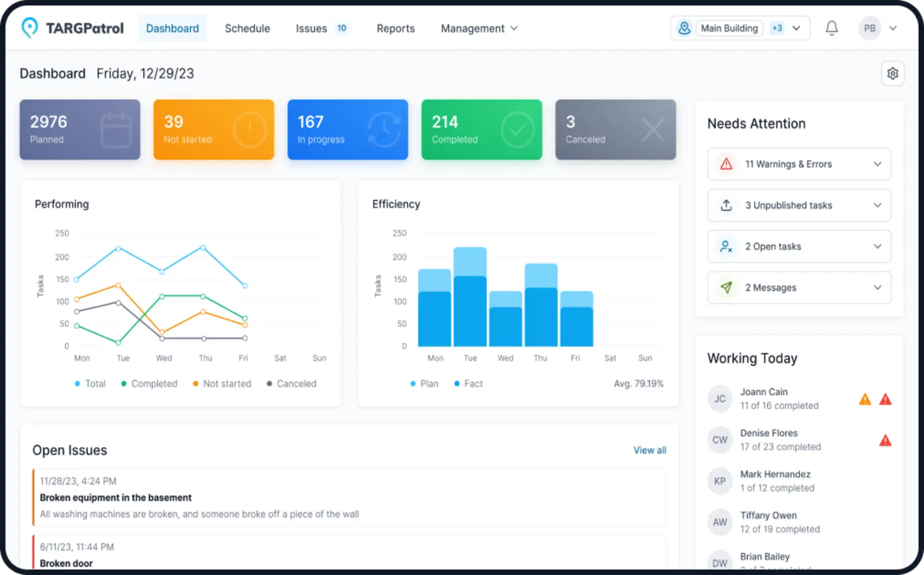The width and height of the screenshot is (924, 575).
Task: Click View all open issues link
Action: [649, 450]
